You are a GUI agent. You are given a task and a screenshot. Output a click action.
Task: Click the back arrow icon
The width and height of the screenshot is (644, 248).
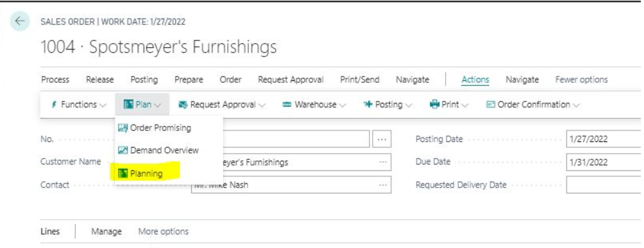[x=20, y=21]
